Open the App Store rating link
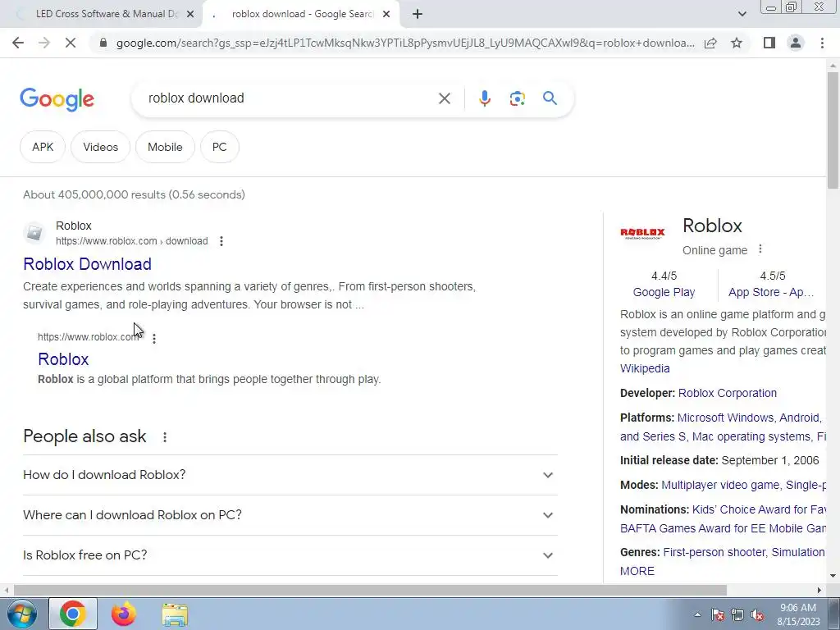Viewport: 840px width, 630px height. tap(771, 292)
